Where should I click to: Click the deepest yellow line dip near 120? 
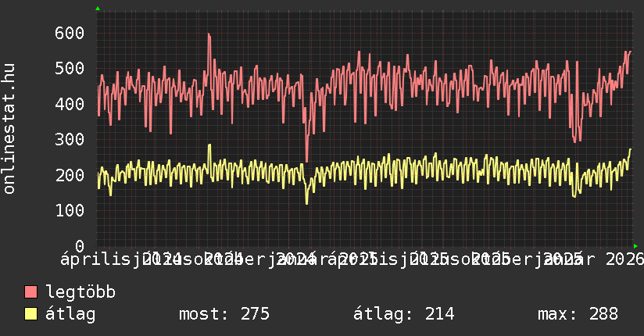[306, 203]
